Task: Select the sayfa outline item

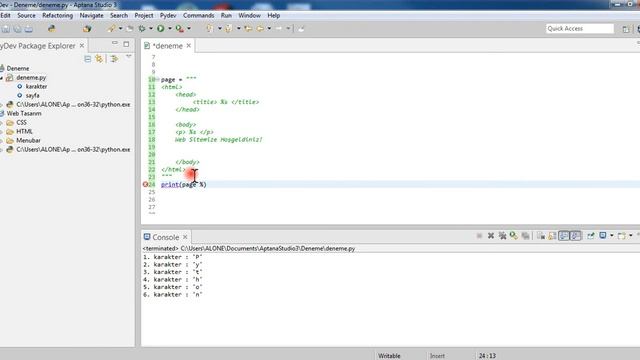Action: (x=32, y=96)
